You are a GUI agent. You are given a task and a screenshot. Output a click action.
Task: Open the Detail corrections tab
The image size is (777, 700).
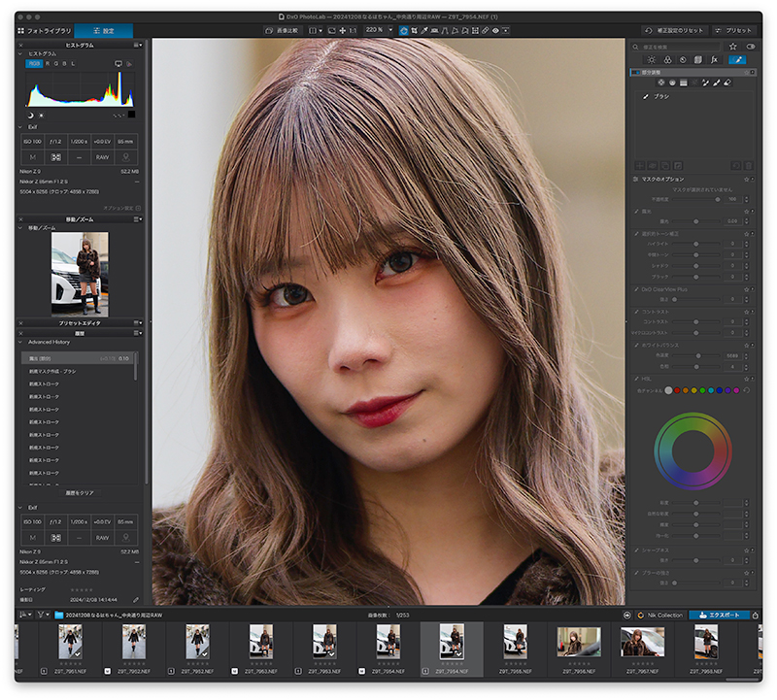pyautogui.click(x=683, y=60)
